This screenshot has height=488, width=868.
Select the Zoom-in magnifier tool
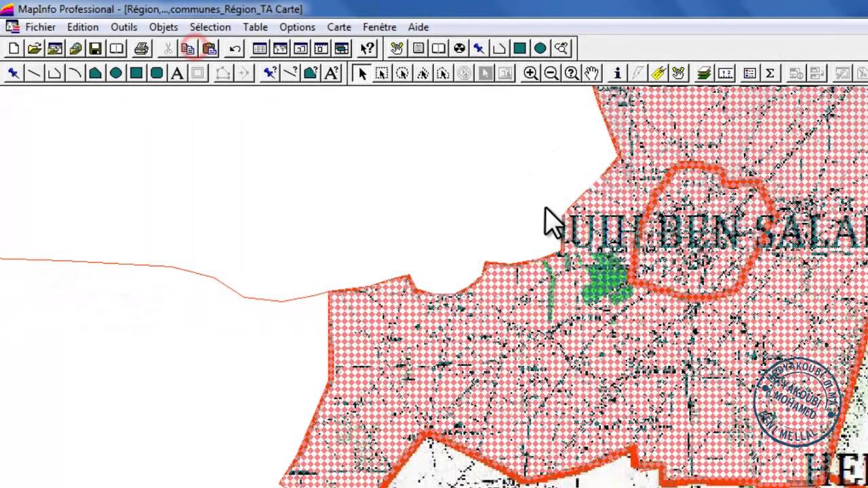pos(531,73)
